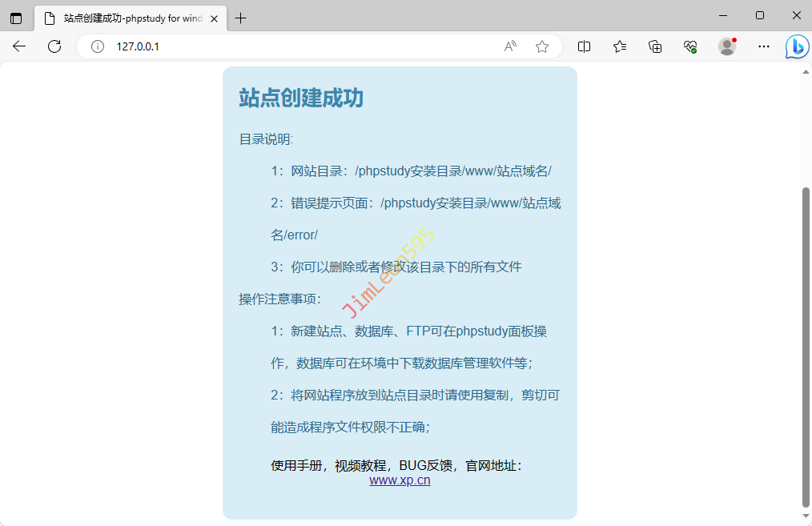The image size is (812, 526).
Task: Open the Favorites list
Action: coord(620,46)
